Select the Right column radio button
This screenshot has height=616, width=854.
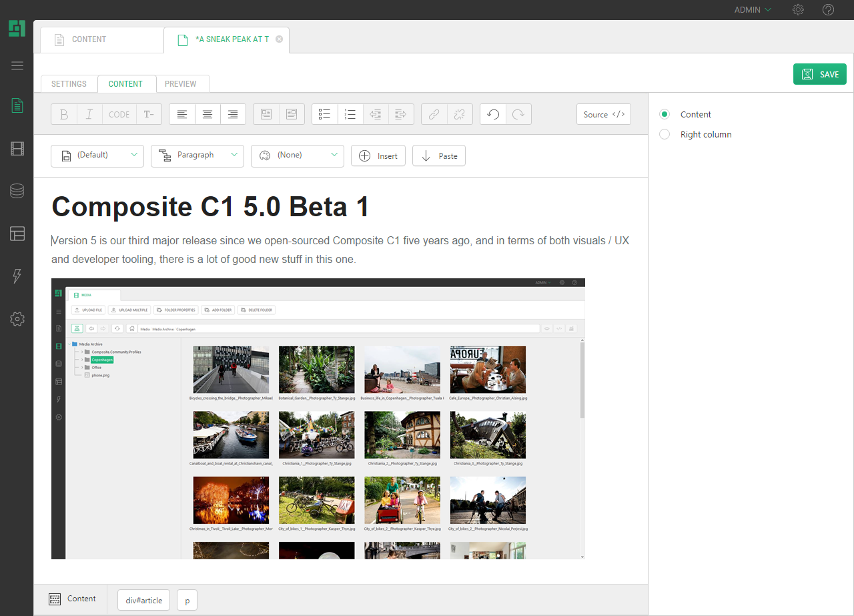click(665, 134)
